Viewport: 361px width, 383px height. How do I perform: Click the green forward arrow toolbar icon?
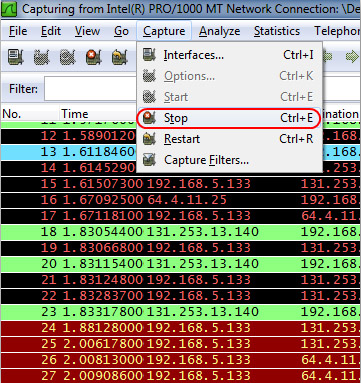click(352, 57)
